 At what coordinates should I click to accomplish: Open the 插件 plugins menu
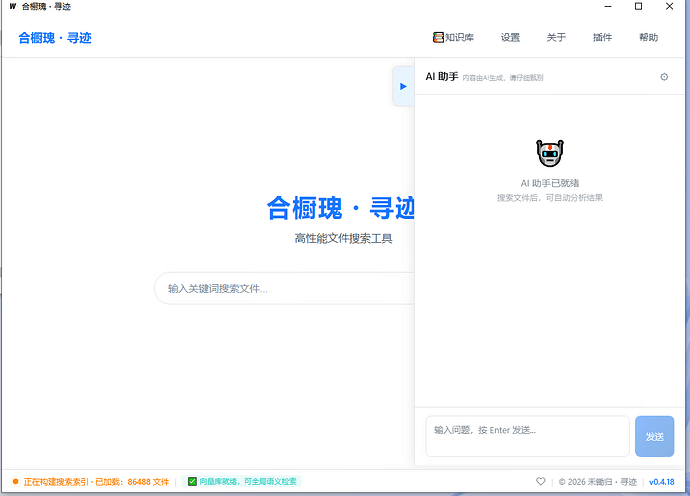click(x=602, y=37)
